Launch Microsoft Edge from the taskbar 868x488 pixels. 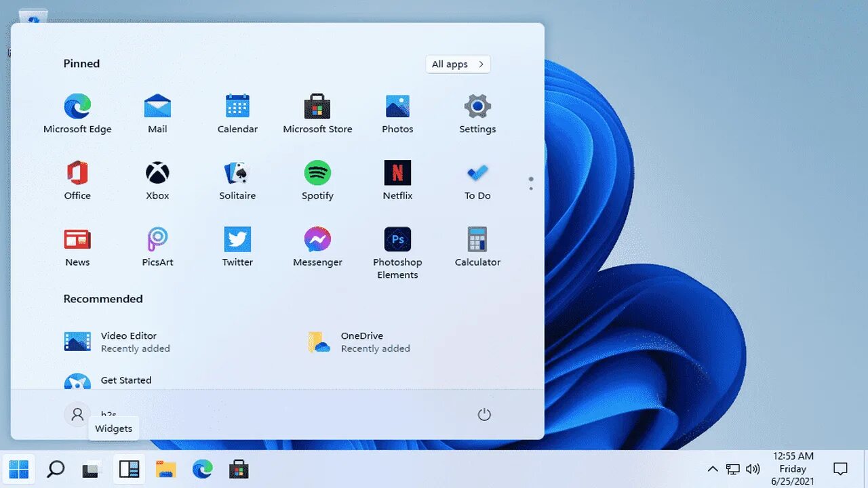click(x=202, y=468)
